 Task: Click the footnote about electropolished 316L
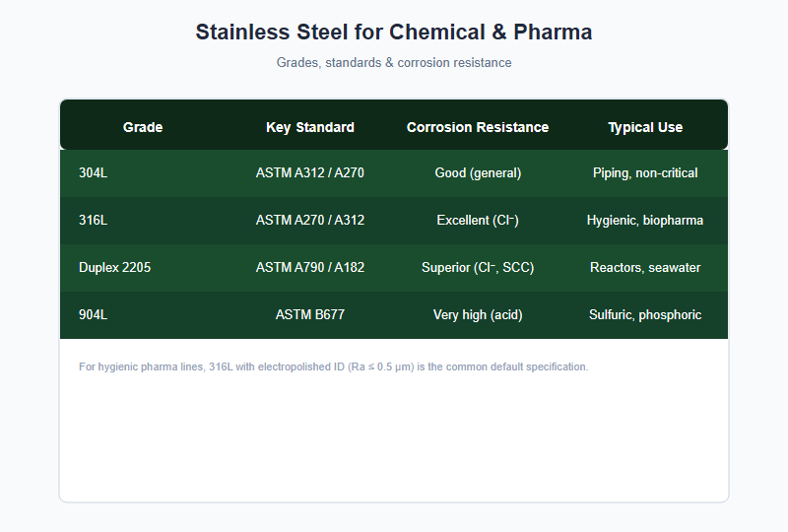pos(333,367)
